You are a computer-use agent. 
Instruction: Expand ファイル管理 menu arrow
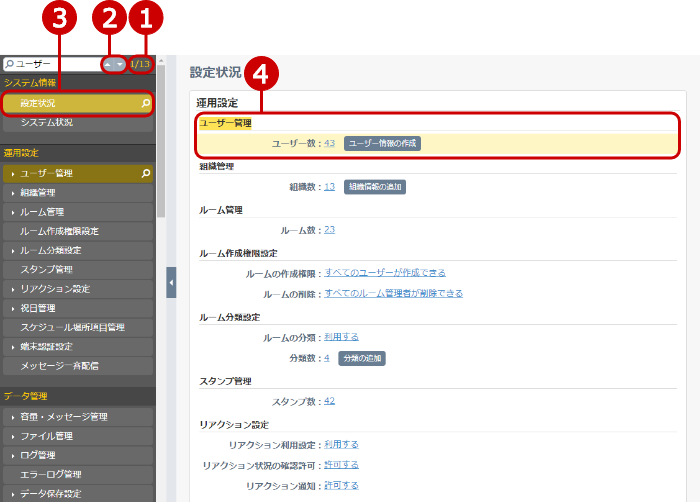point(13,436)
